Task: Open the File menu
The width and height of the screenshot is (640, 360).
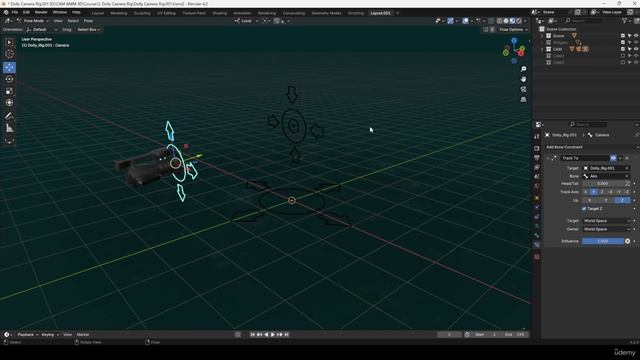Action: pyautogui.click(x=15, y=12)
